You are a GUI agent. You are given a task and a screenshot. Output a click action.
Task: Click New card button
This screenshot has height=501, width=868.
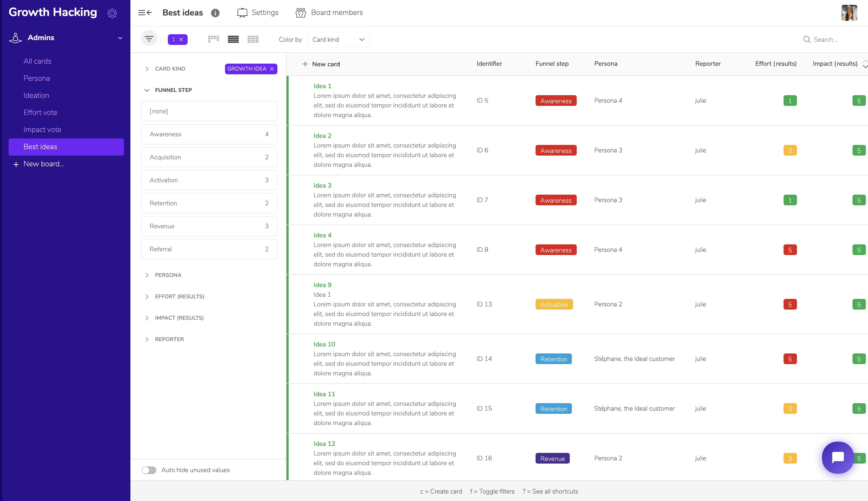pyautogui.click(x=321, y=64)
